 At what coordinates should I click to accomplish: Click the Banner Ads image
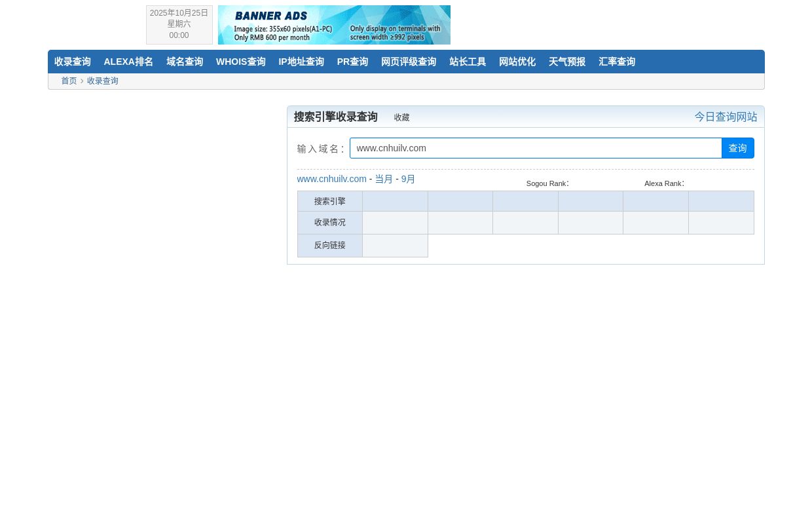(334, 25)
